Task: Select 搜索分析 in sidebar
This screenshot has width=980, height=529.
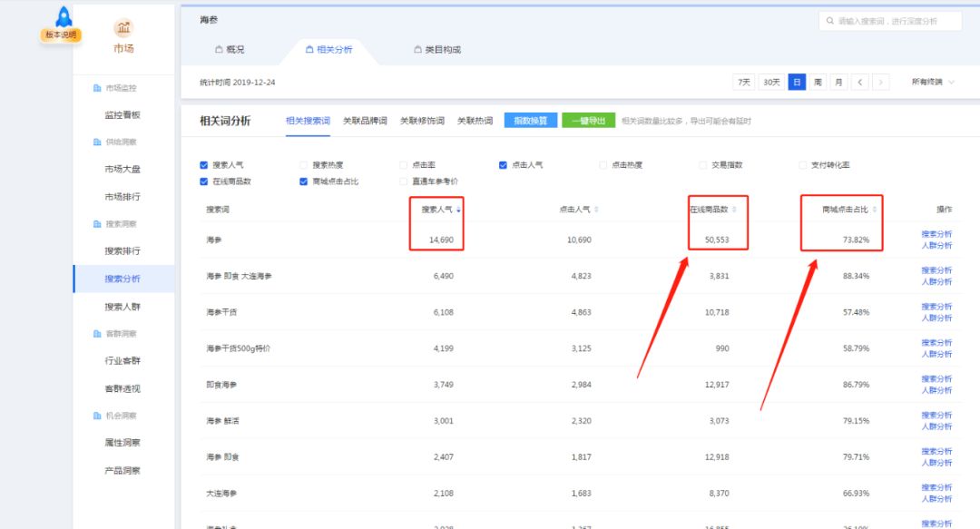Action: (x=122, y=279)
